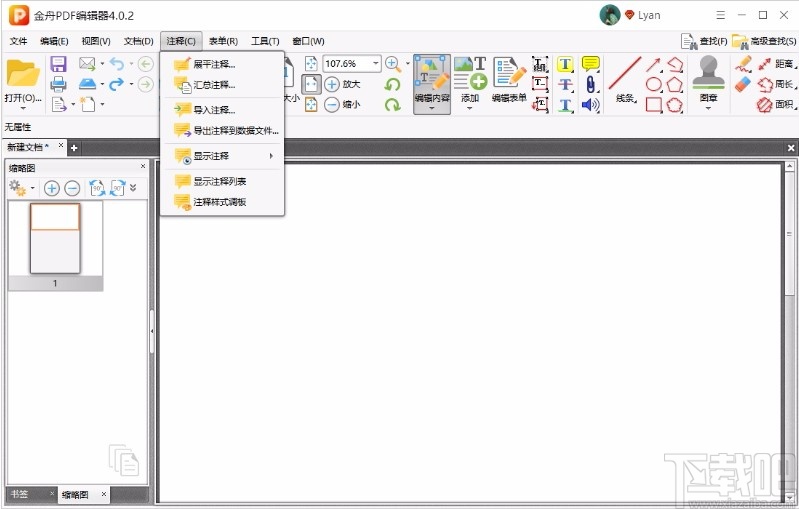This screenshot has height=509, width=799.
Task: Click the green next view circle arrow
Action: click(x=146, y=84)
